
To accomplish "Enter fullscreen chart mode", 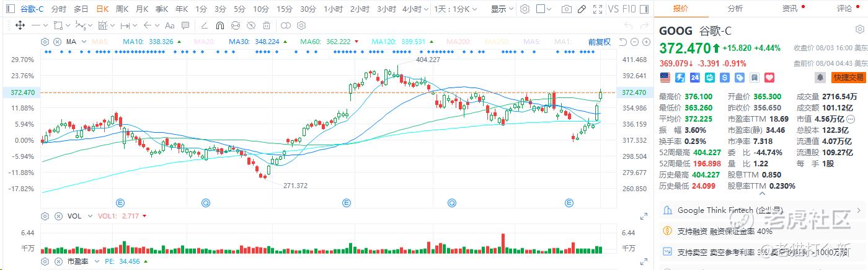I will coord(597,9).
